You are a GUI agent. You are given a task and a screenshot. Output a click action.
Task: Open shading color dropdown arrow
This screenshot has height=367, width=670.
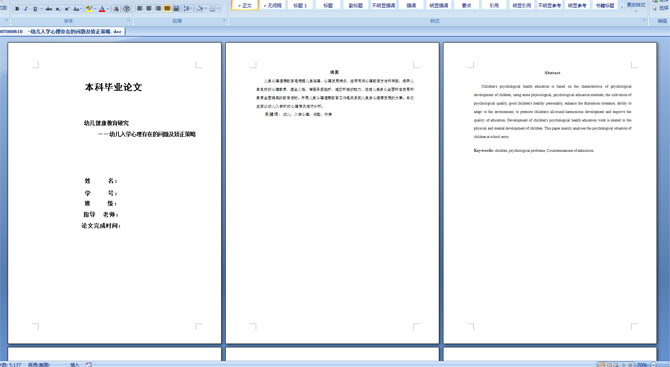[x=206, y=9]
